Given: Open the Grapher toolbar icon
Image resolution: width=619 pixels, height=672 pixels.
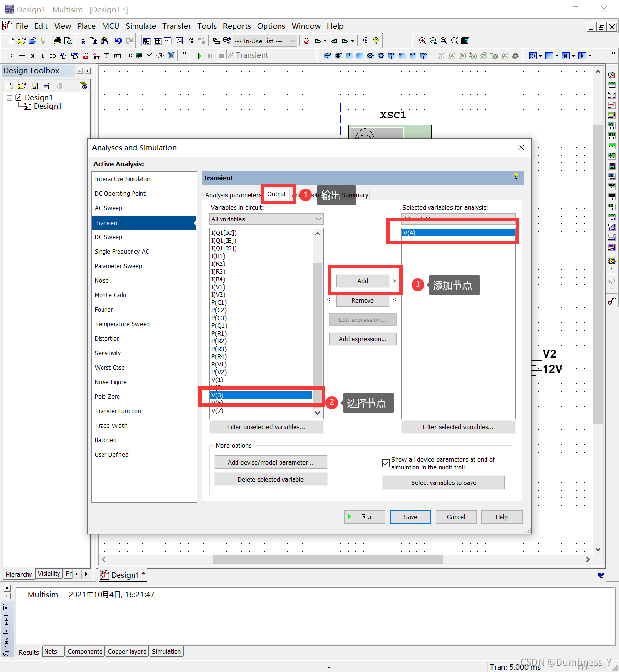Looking at the screenshot, I should [x=179, y=41].
